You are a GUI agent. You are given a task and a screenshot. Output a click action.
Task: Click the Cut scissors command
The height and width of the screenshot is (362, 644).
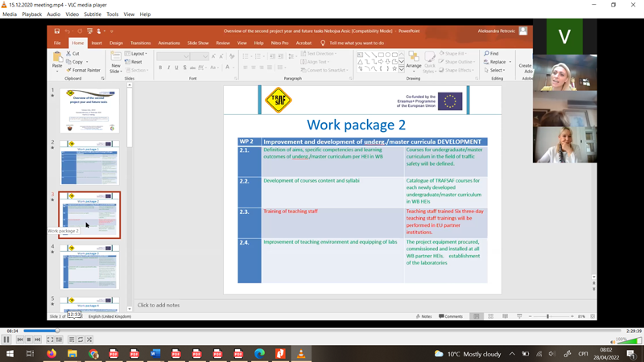point(72,53)
